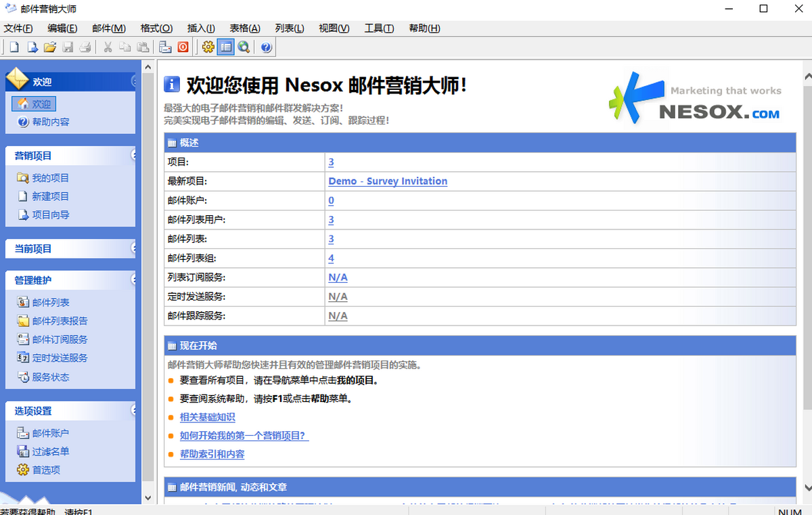Click the blue help question mark toolbar icon
The image size is (812, 515).
coord(266,47)
